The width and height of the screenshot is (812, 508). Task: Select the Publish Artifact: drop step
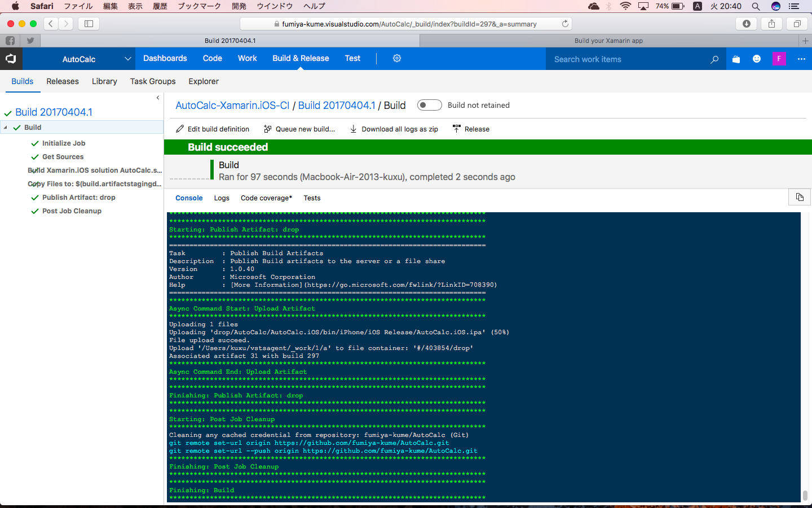[x=78, y=197]
